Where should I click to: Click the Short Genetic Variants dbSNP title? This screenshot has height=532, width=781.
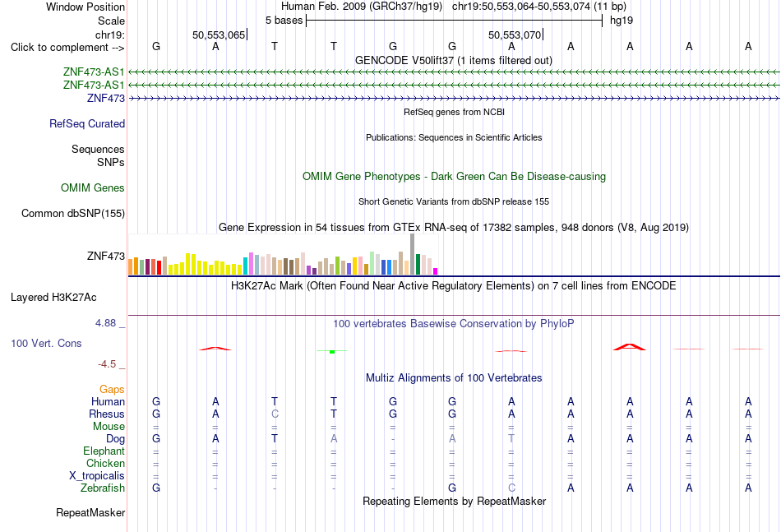click(454, 201)
